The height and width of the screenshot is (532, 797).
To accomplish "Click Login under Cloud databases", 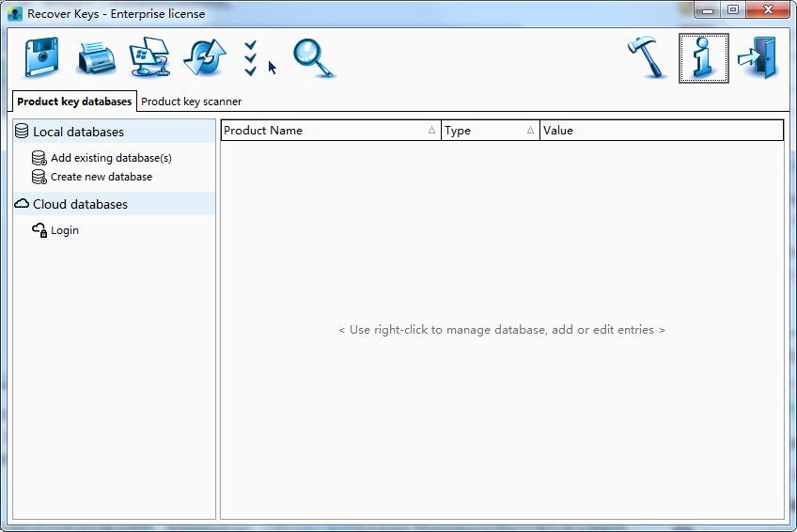I will pos(55,230).
